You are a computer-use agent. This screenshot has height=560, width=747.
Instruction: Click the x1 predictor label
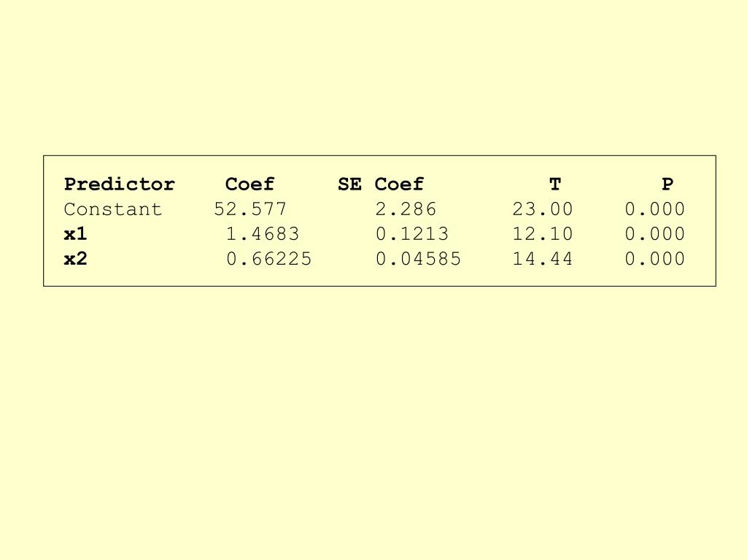coord(76,234)
